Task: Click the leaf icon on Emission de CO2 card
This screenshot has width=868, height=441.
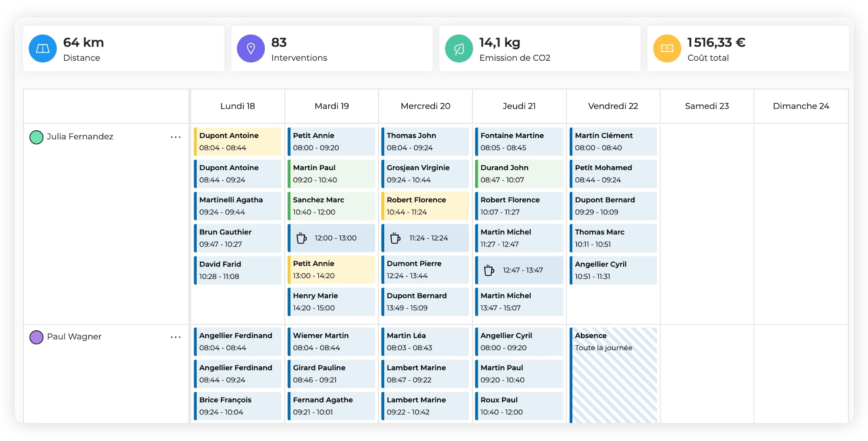Action: point(459,48)
